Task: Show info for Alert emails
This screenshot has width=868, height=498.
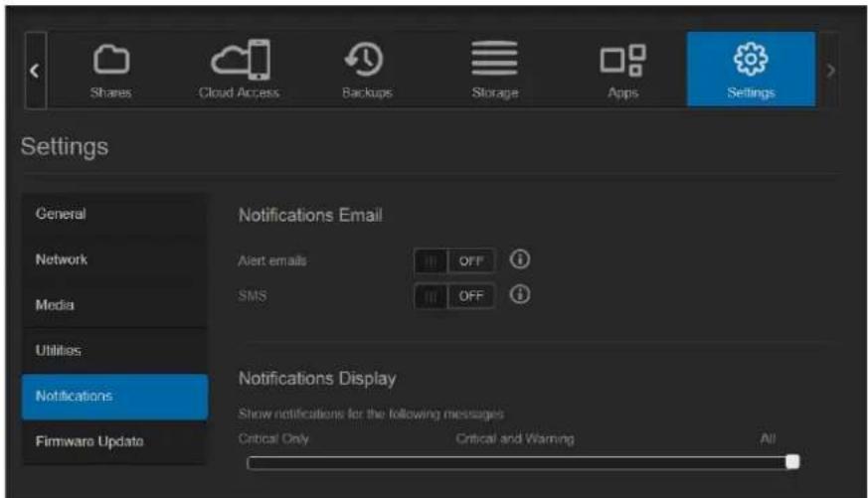Action: click(x=520, y=259)
